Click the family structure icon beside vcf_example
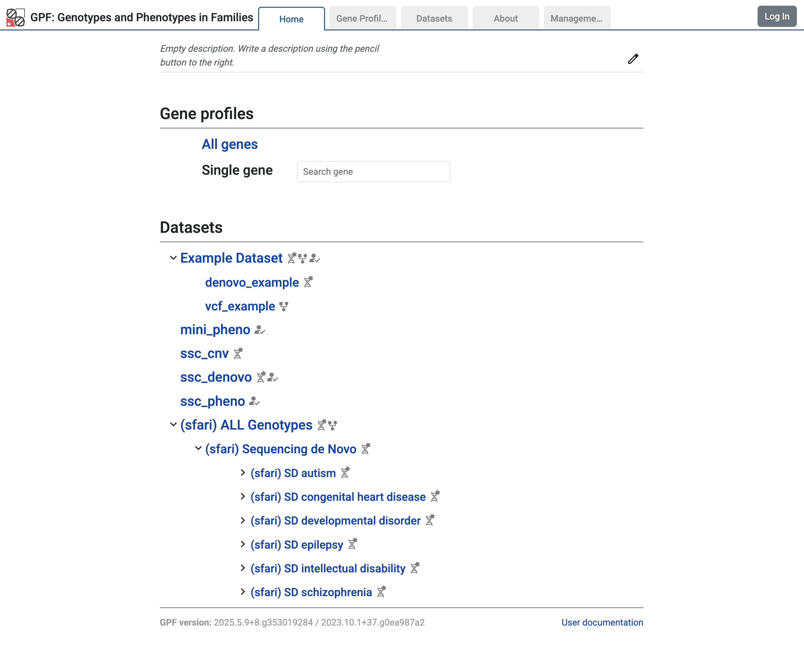The image size is (804, 672). (284, 306)
